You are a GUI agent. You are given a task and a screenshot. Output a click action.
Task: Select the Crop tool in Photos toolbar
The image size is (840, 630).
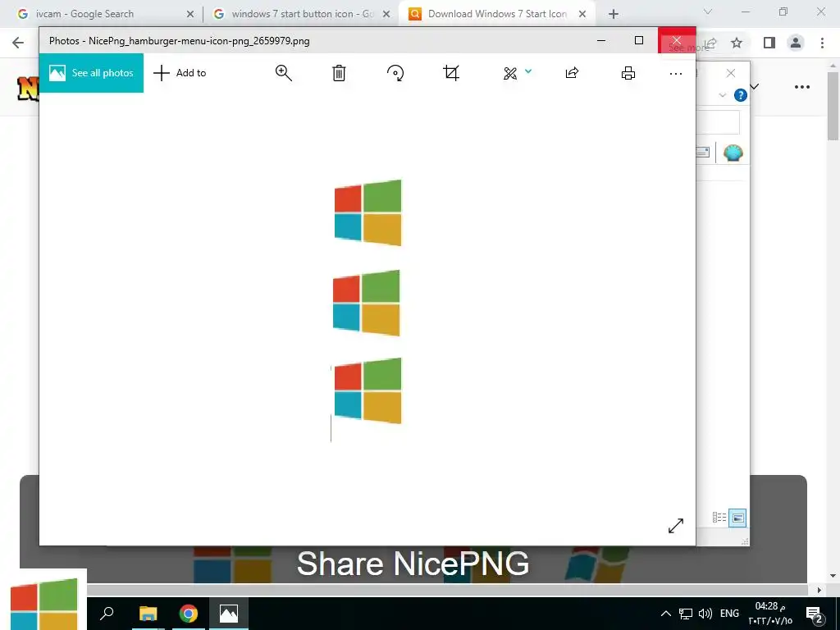[451, 73]
